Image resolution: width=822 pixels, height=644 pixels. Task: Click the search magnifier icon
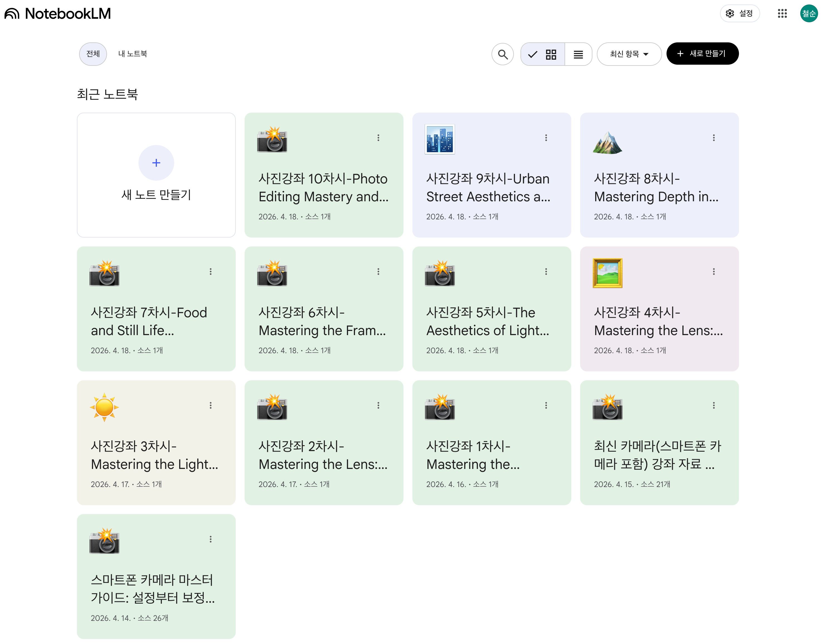tap(502, 54)
